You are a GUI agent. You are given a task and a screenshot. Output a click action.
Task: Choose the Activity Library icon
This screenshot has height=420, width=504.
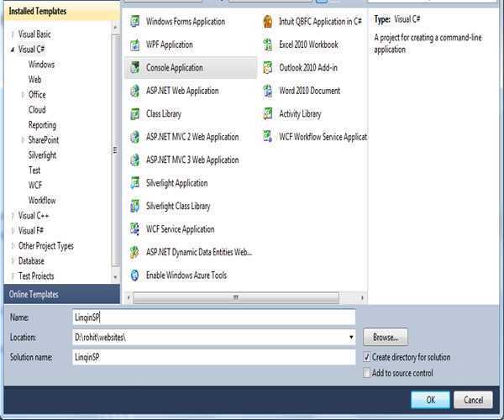(268, 114)
